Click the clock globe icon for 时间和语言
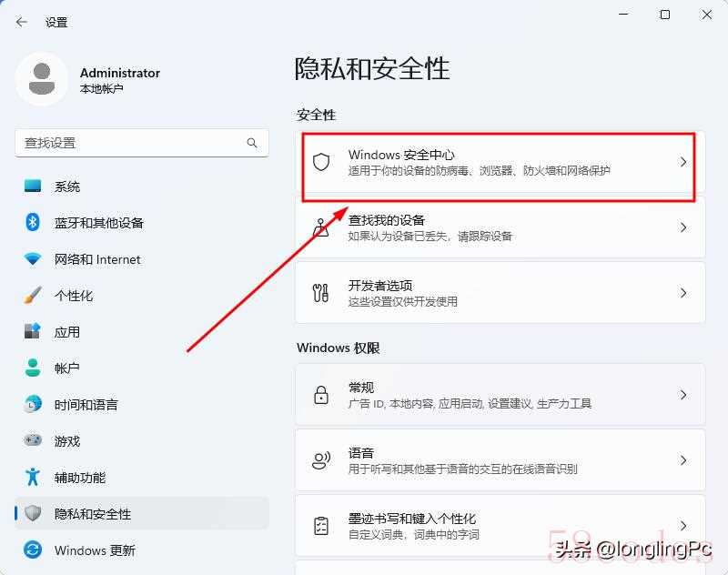The height and width of the screenshot is (575, 728). coord(33,404)
